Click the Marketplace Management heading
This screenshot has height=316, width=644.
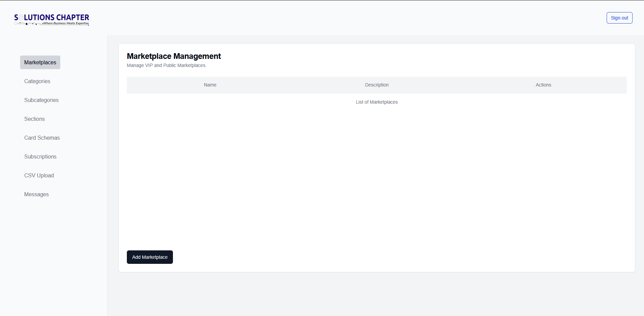[x=174, y=56]
